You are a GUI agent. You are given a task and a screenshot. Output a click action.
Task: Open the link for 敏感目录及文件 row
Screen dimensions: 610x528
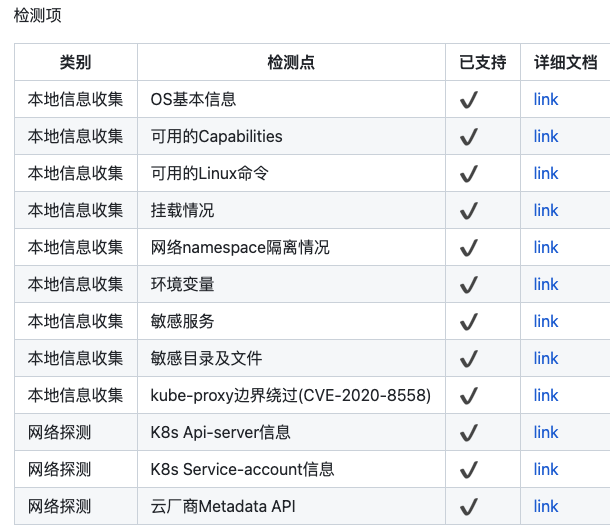coord(545,358)
